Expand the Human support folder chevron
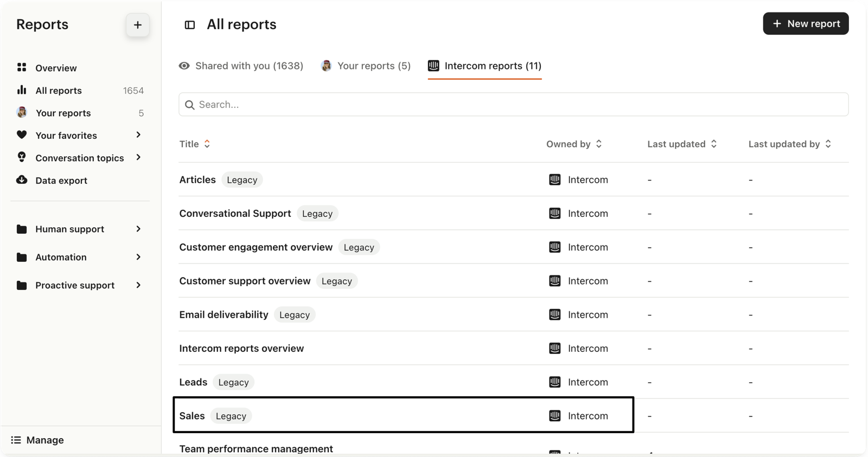 (138, 229)
